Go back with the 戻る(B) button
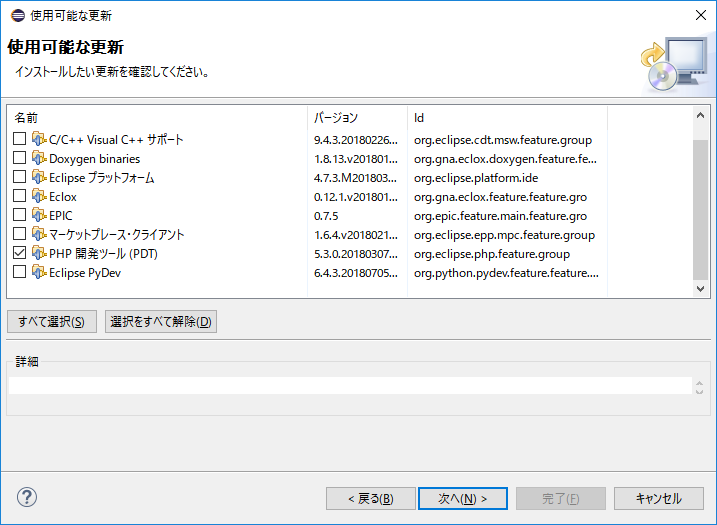 point(371,498)
